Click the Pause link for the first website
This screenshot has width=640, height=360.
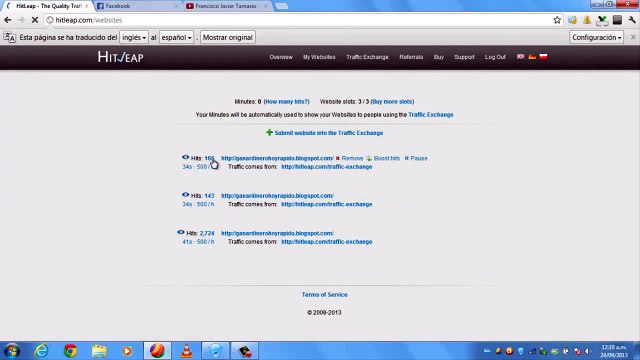pyautogui.click(x=419, y=158)
